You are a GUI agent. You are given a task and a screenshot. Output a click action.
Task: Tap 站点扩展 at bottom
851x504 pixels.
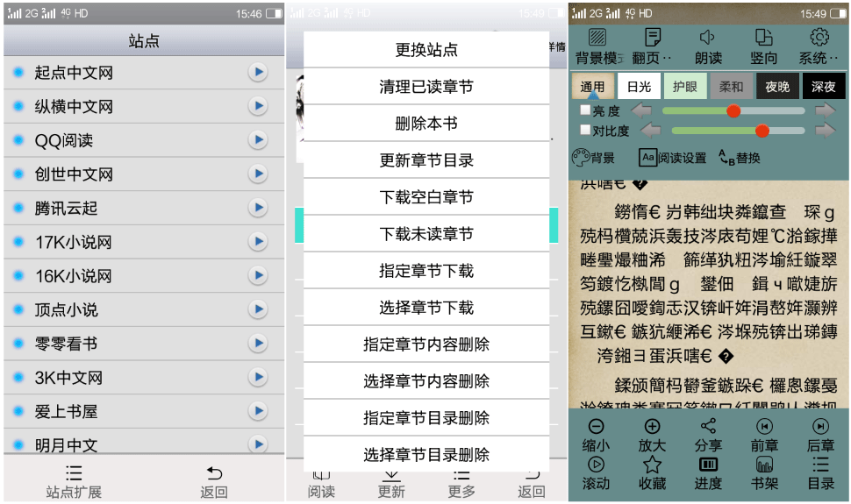pos(74,481)
